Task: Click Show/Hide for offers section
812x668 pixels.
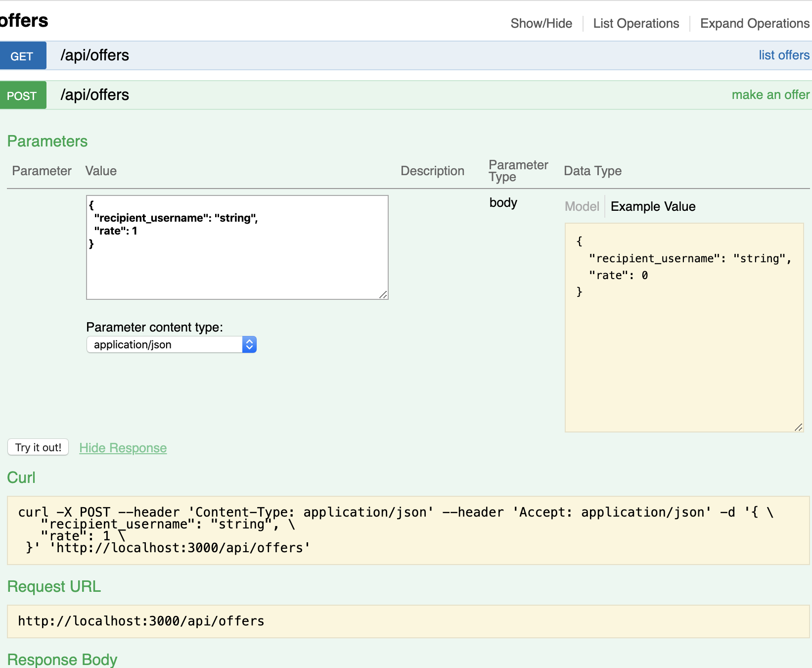Action: click(x=541, y=24)
